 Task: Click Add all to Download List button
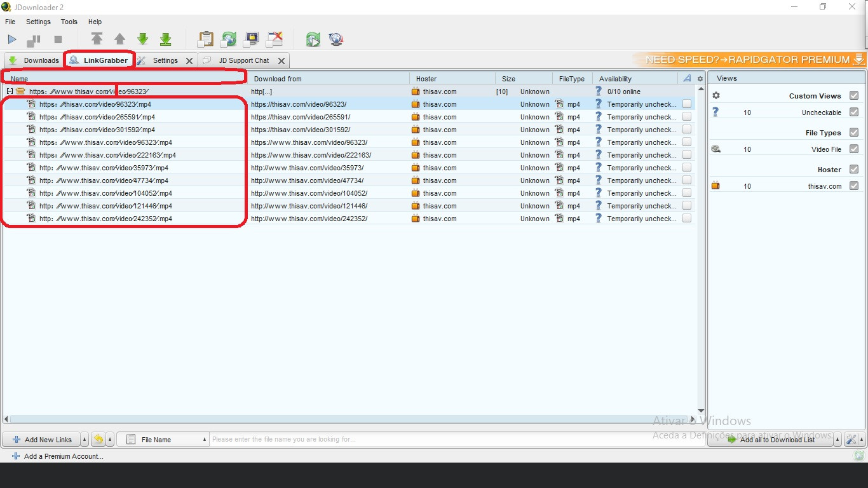[x=770, y=440]
